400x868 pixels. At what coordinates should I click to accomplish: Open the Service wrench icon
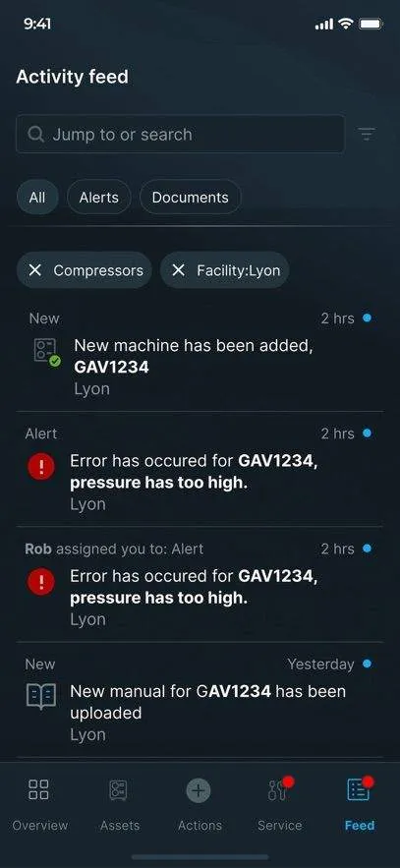[x=279, y=788]
